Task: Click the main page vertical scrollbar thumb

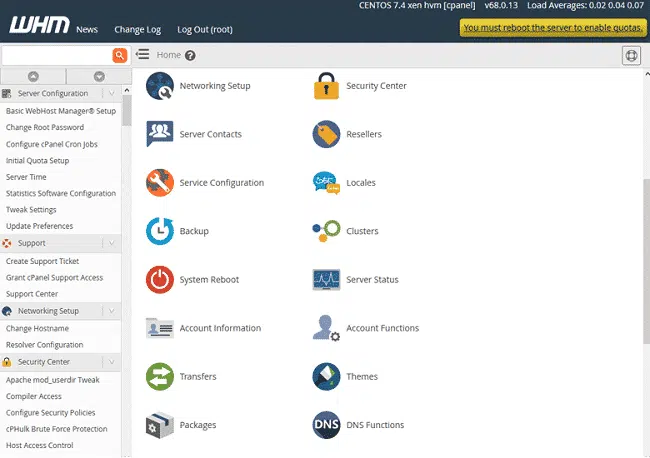Action: pyautogui.click(x=647, y=261)
